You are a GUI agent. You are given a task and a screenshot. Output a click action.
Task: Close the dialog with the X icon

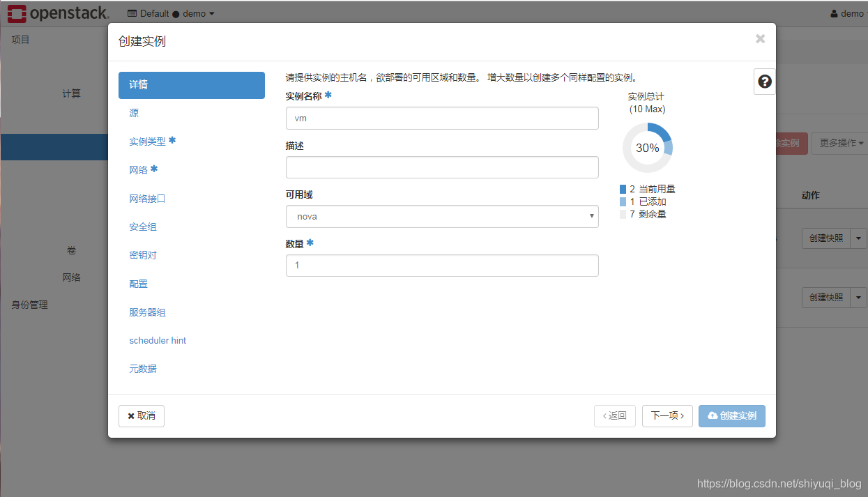pyautogui.click(x=760, y=39)
